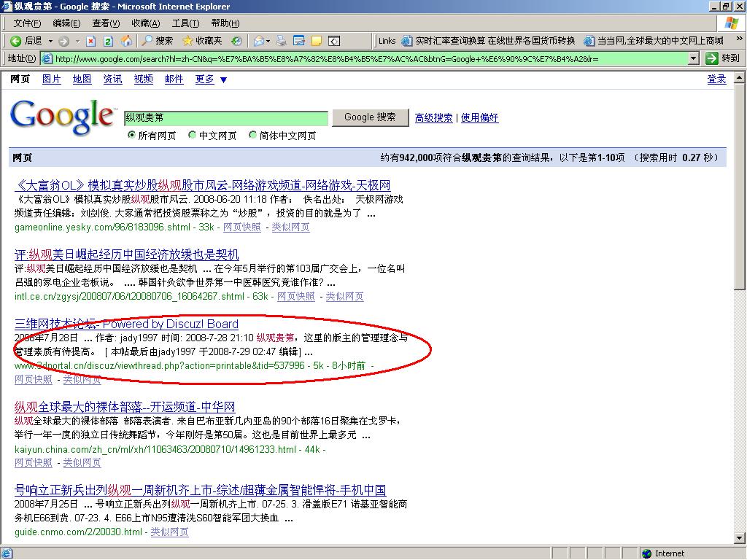Click the 登录 sign-in link
The height and width of the screenshot is (560, 747).
point(716,79)
